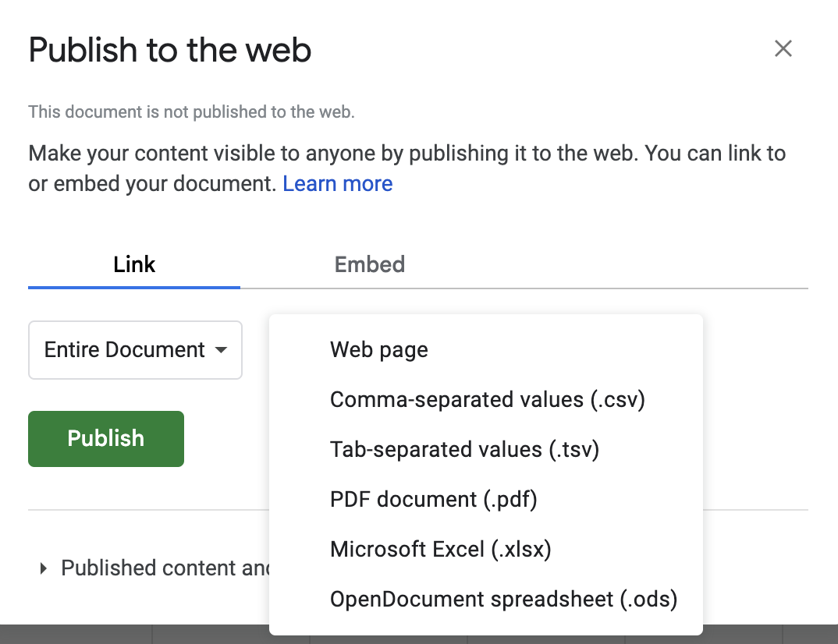
Task: Switch to the Embed tab
Action: (x=369, y=264)
